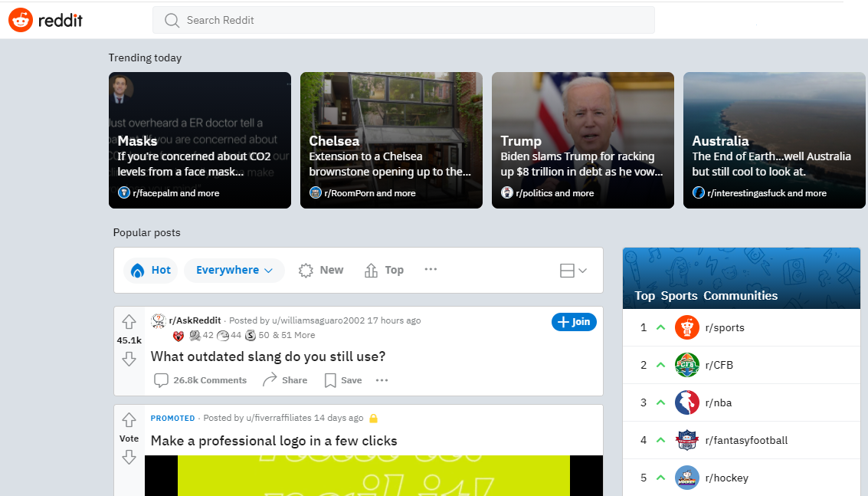
Task: Open the Australia trending card
Action: coord(775,140)
